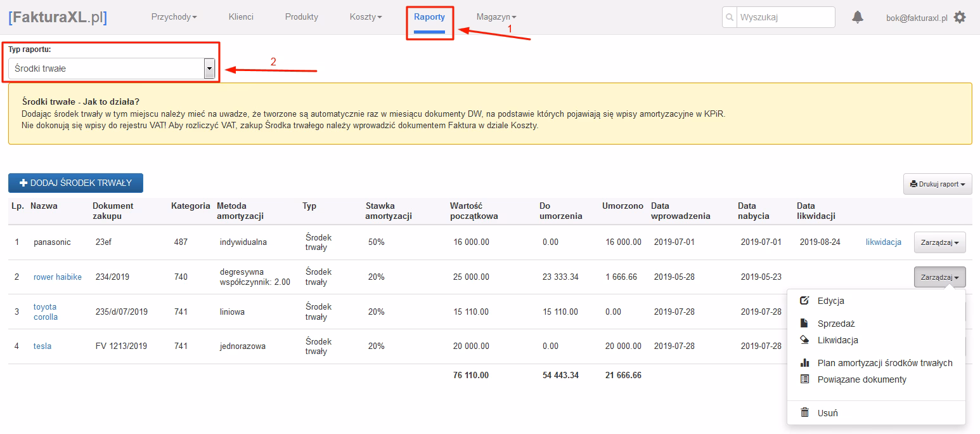Open settings via the gear icon

[960, 17]
